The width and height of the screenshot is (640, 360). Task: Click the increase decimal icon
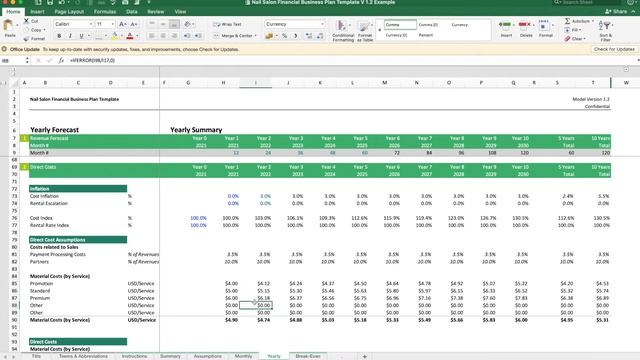tap(309, 36)
